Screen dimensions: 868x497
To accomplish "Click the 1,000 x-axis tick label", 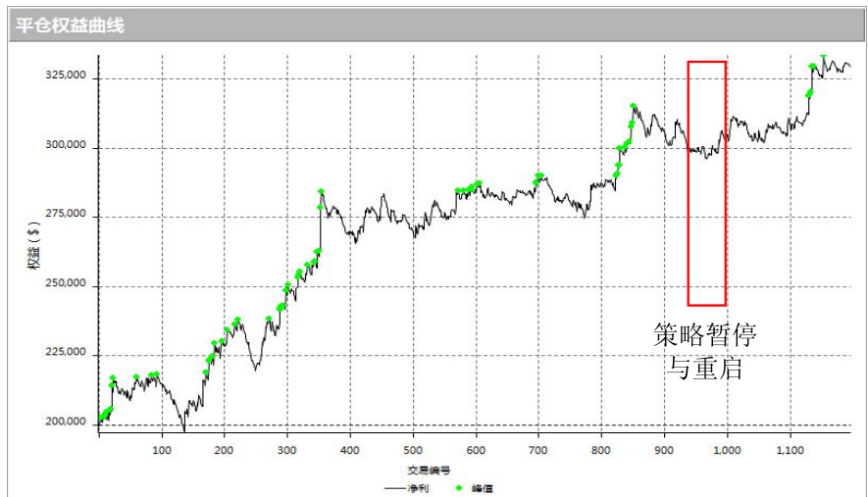I will 727,449.
